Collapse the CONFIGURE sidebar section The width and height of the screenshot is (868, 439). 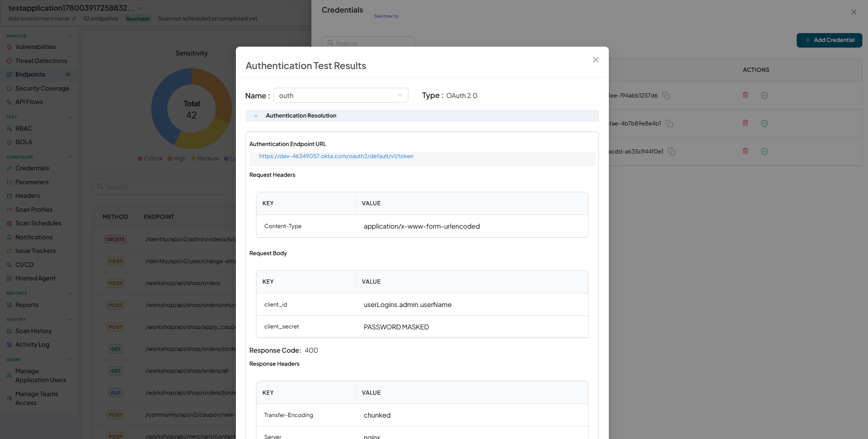(x=69, y=157)
